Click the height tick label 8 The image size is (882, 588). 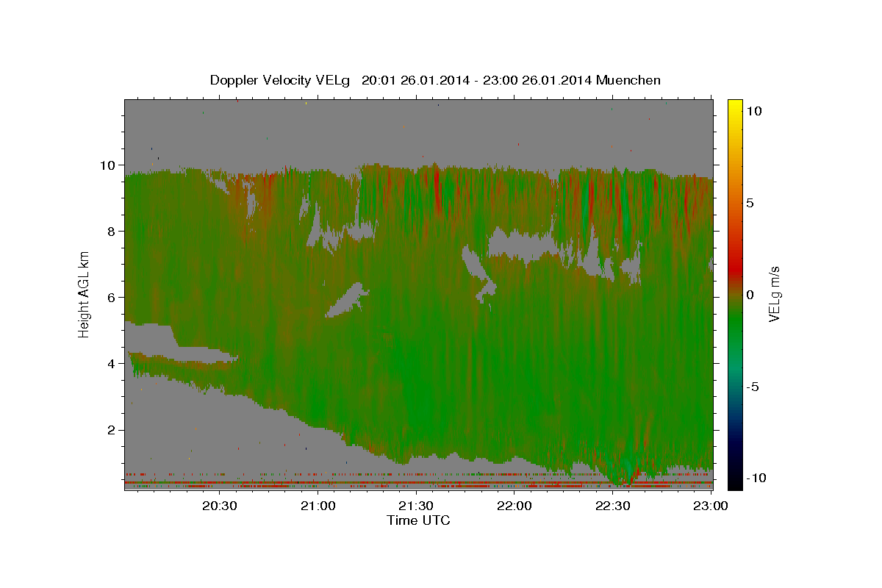click(x=112, y=231)
